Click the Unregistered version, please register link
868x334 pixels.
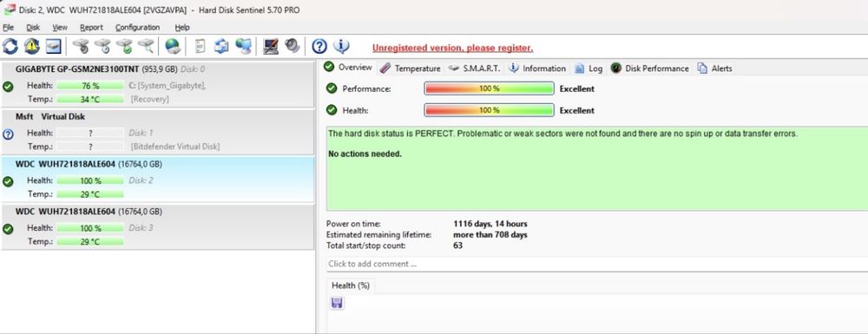[452, 48]
